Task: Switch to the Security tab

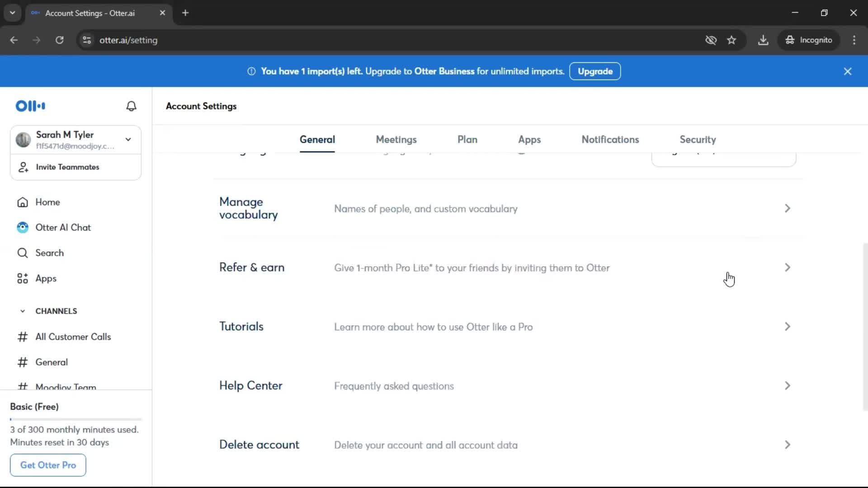Action: [x=698, y=140]
